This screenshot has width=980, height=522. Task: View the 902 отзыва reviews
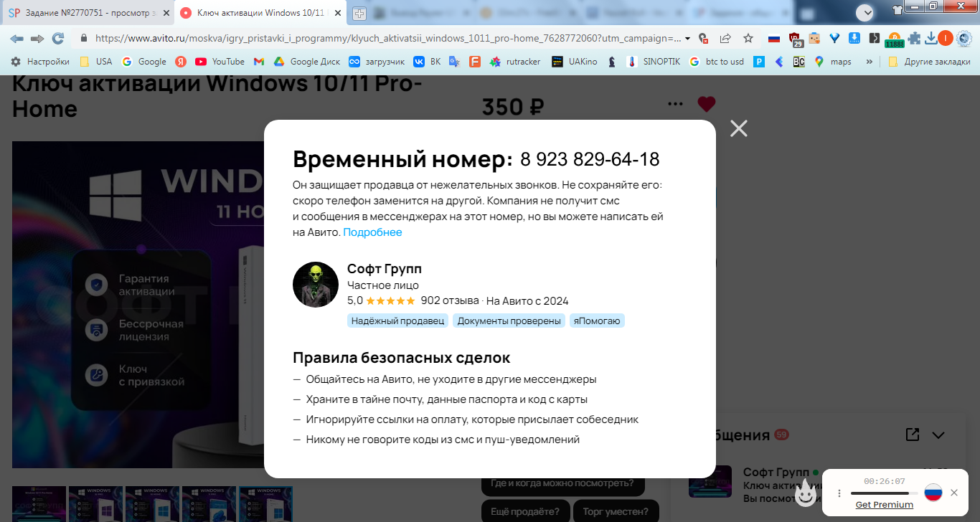449,300
